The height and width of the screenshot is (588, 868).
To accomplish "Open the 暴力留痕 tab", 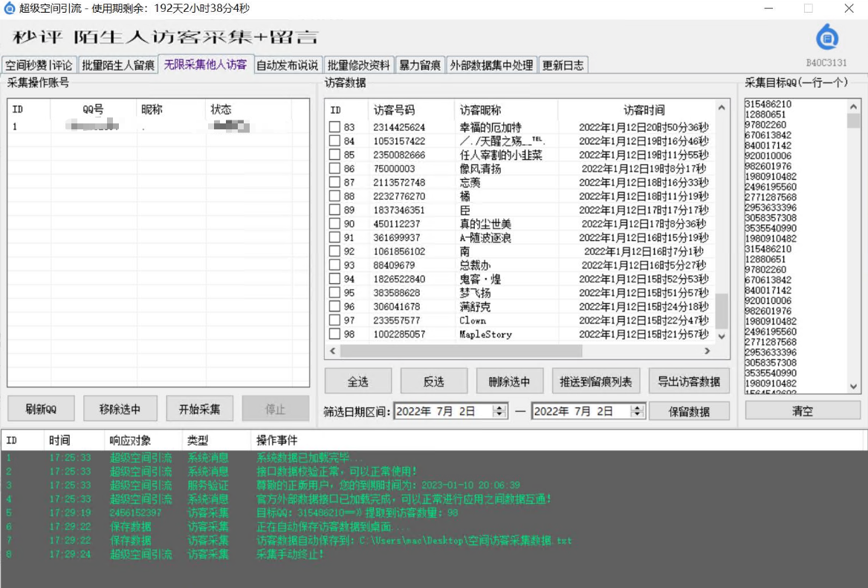I will [x=420, y=65].
